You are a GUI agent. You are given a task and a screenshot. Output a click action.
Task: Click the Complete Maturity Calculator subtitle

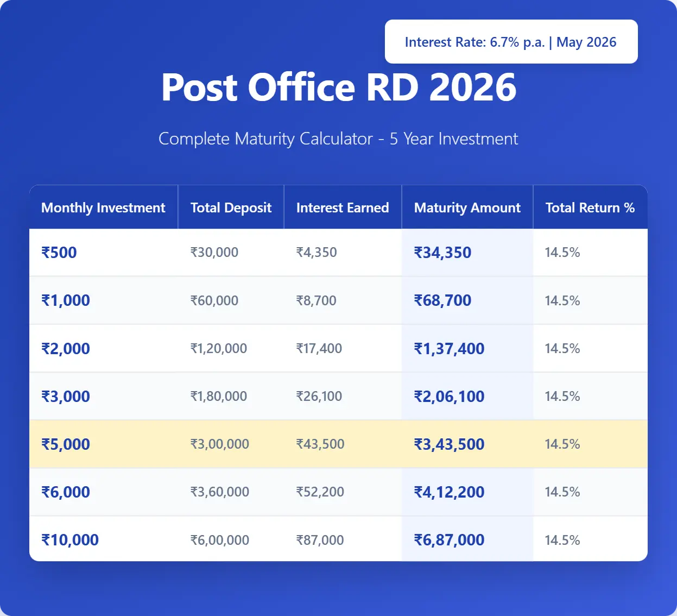click(338, 139)
